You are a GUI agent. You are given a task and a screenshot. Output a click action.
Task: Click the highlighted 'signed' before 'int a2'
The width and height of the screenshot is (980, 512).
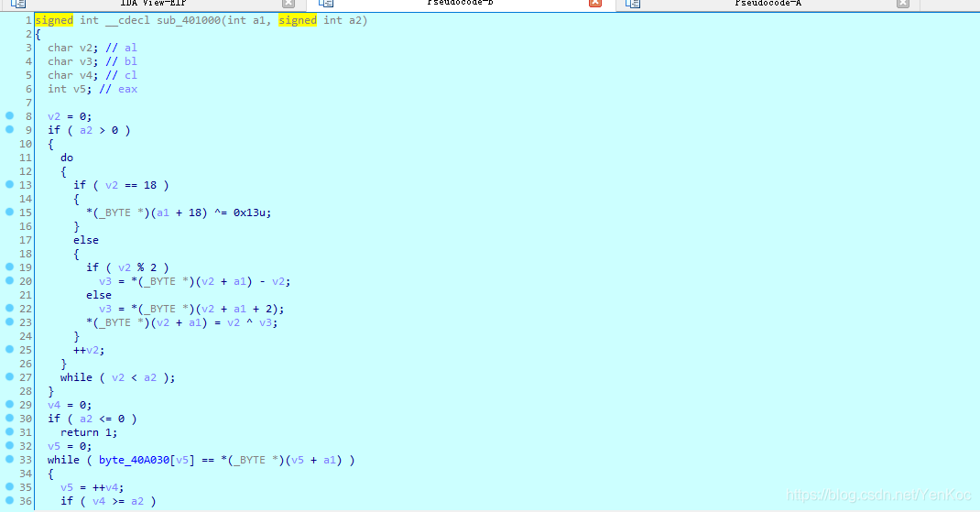click(x=298, y=20)
